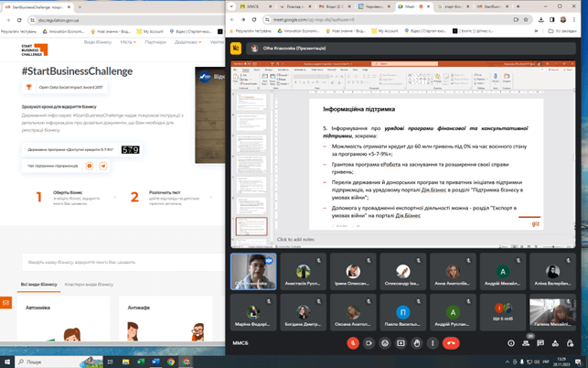Open Telegram support chat icon
Viewport: 588px width, 368px height.
[x=102, y=166]
